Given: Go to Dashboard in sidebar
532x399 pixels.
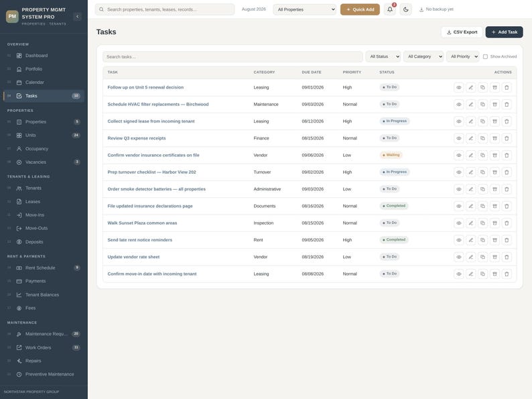Looking at the screenshot, I should pos(44,56).
